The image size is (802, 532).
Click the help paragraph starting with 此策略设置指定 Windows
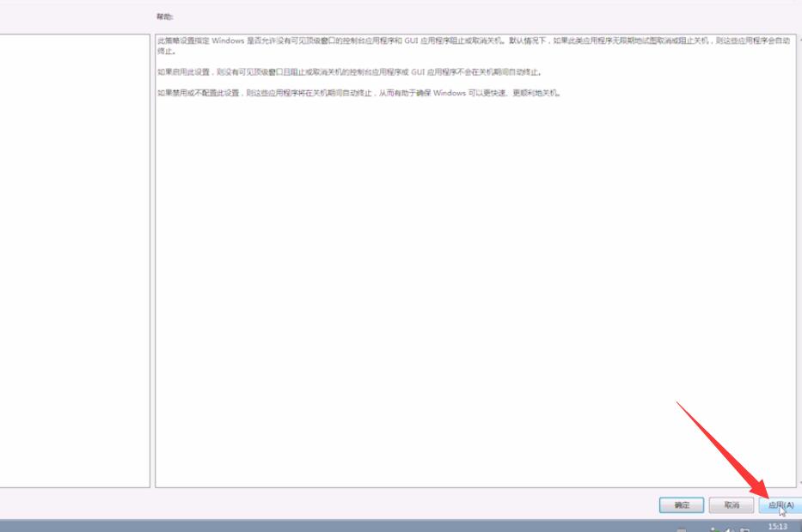point(474,46)
